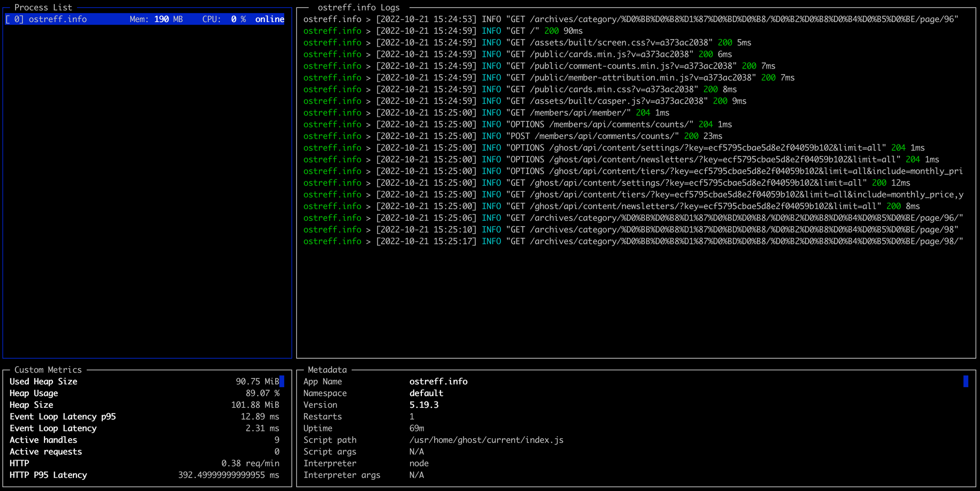Image resolution: width=980 pixels, height=491 pixels.
Task: Click the Script path index.js value
Action: tap(487, 440)
